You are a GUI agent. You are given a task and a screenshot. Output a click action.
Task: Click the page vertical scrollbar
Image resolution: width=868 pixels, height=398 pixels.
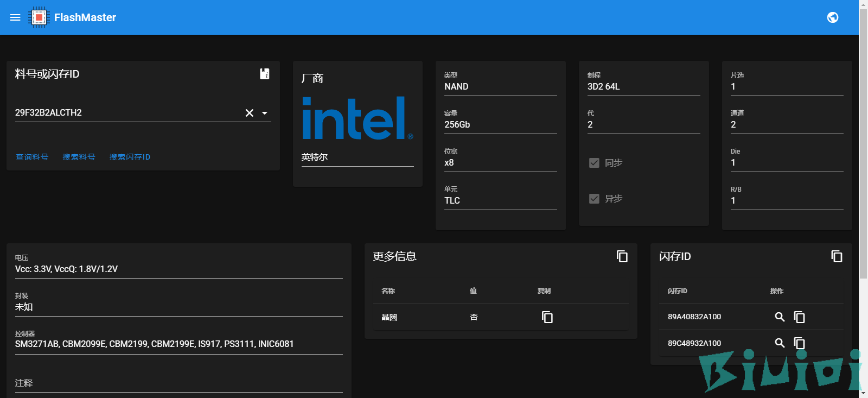tap(863, 144)
